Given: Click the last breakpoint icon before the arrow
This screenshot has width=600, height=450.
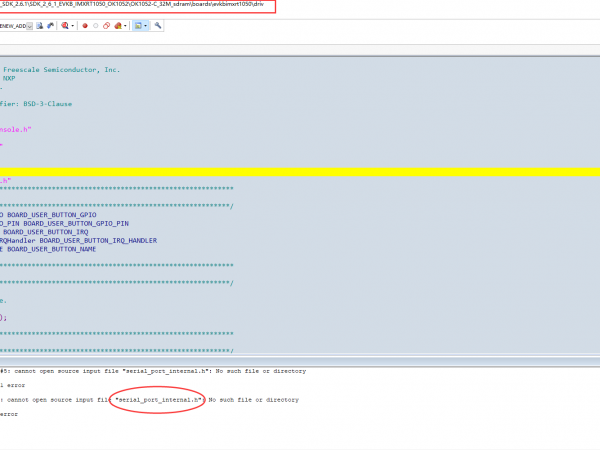Looking at the screenshot, I should pyautogui.click(x=117, y=26).
